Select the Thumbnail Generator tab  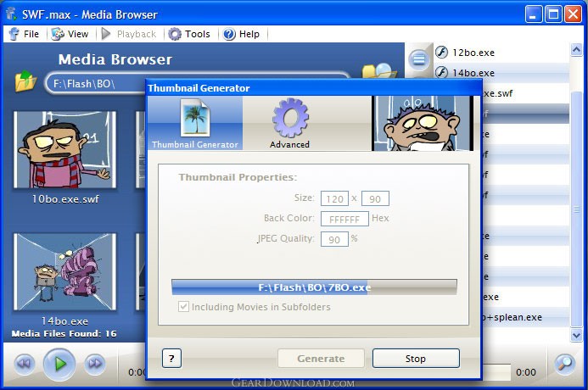[195, 123]
